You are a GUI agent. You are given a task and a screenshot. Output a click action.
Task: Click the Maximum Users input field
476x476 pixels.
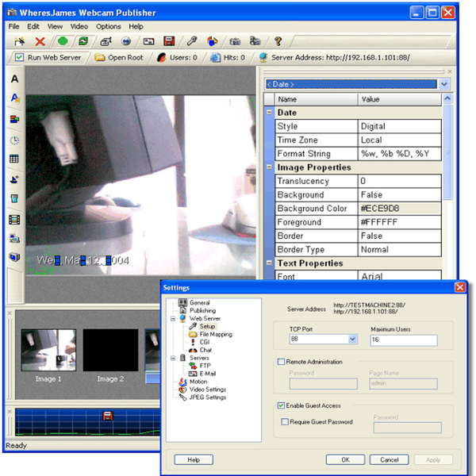[404, 340]
